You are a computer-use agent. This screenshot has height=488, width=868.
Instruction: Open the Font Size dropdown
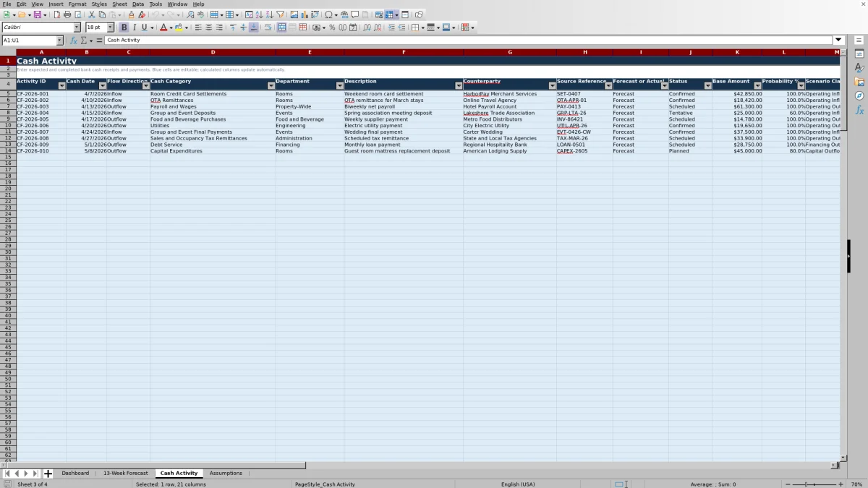[x=111, y=27]
